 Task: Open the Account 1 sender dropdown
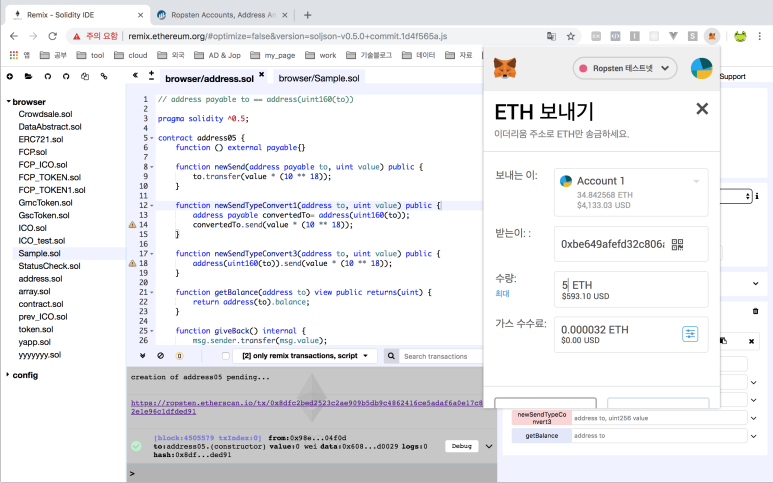click(x=631, y=192)
